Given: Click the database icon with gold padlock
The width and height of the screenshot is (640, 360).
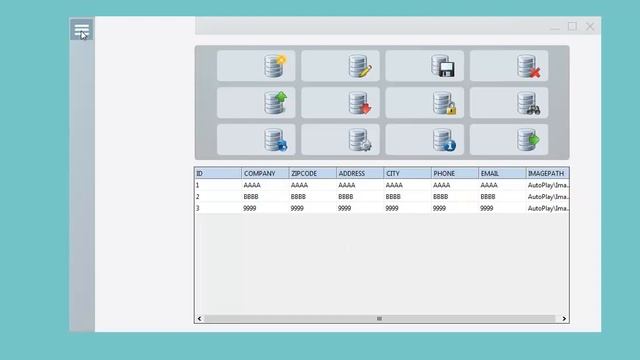Looking at the screenshot, I should coord(444,102).
